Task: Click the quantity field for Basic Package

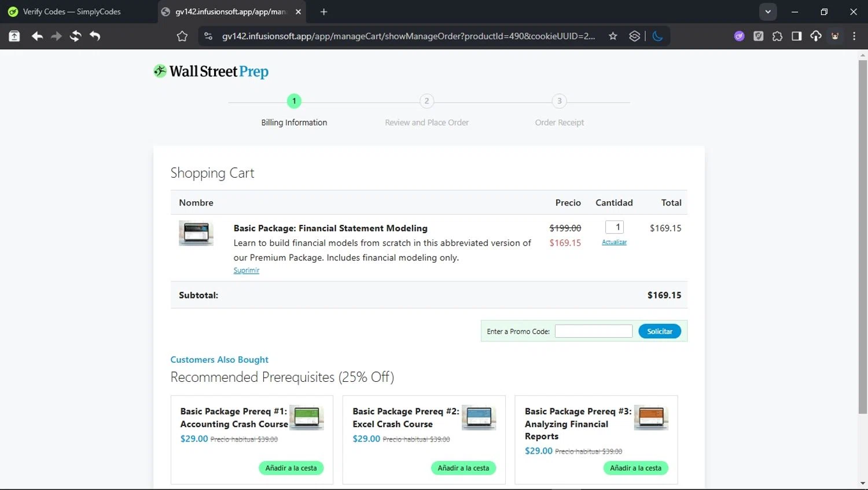Action: (x=614, y=227)
